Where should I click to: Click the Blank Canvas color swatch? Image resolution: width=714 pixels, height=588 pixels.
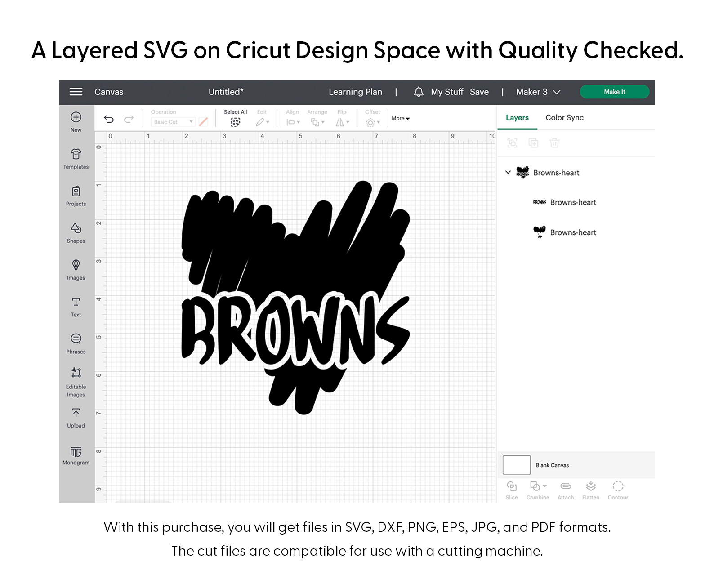(517, 465)
